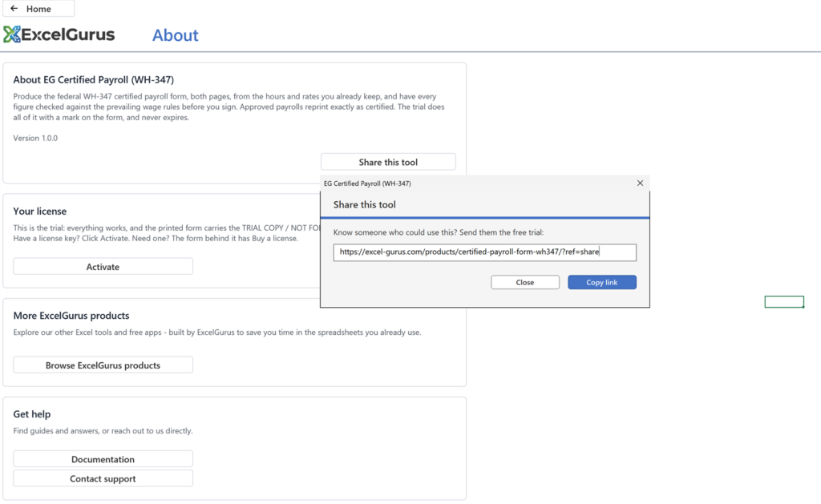Go back using the Home button
The width and height of the screenshot is (821, 504).
(x=38, y=8)
